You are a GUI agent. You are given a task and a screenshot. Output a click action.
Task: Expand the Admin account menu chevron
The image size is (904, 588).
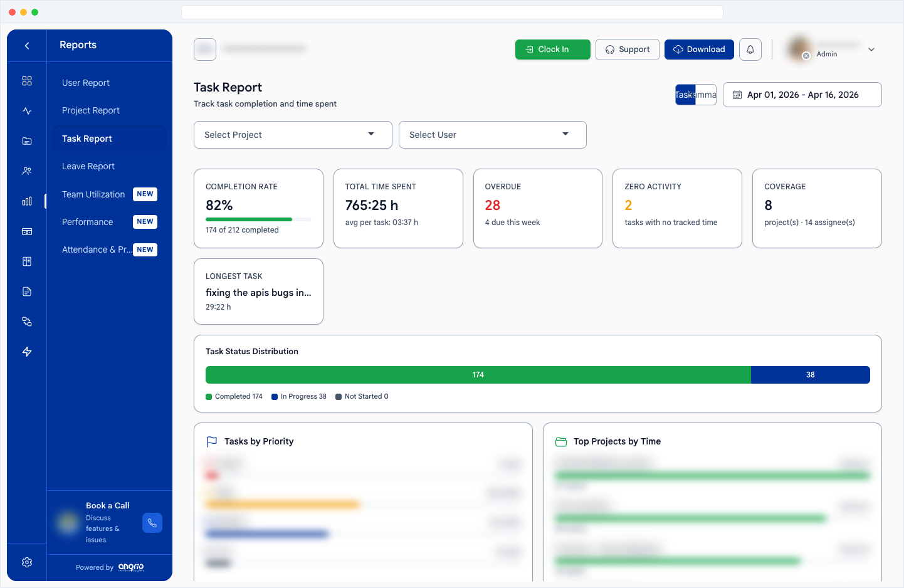click(x=871, y=49)
